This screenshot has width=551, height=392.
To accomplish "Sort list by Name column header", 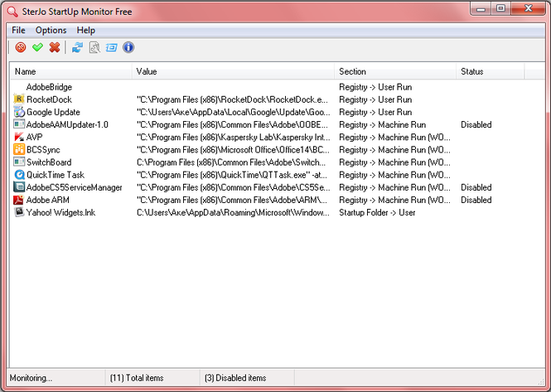I will pyautogui.click(x=70, y=72).
